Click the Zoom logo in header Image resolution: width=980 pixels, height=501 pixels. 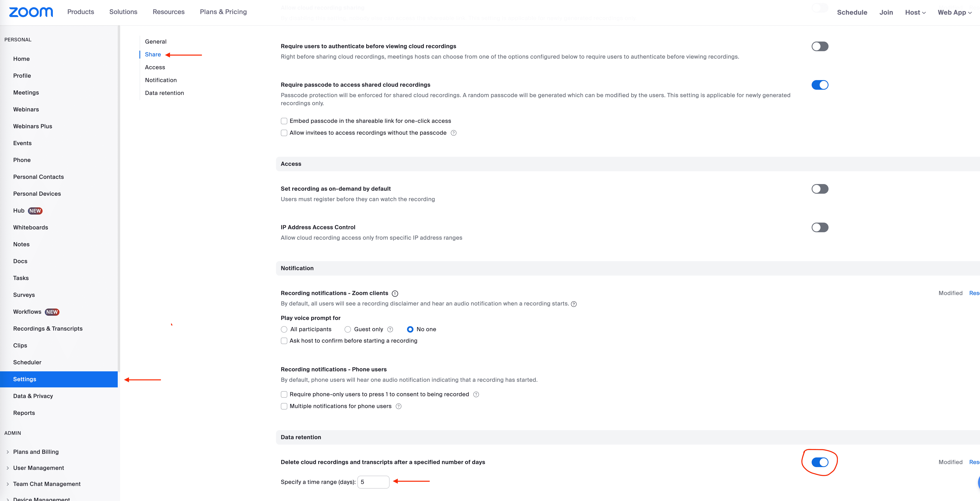point(31,12)
